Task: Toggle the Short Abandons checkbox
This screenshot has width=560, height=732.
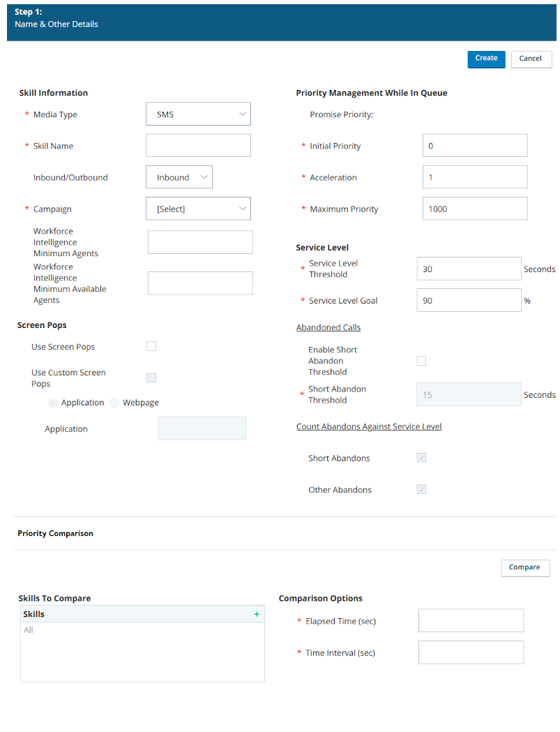Action: tap(421, 457)
